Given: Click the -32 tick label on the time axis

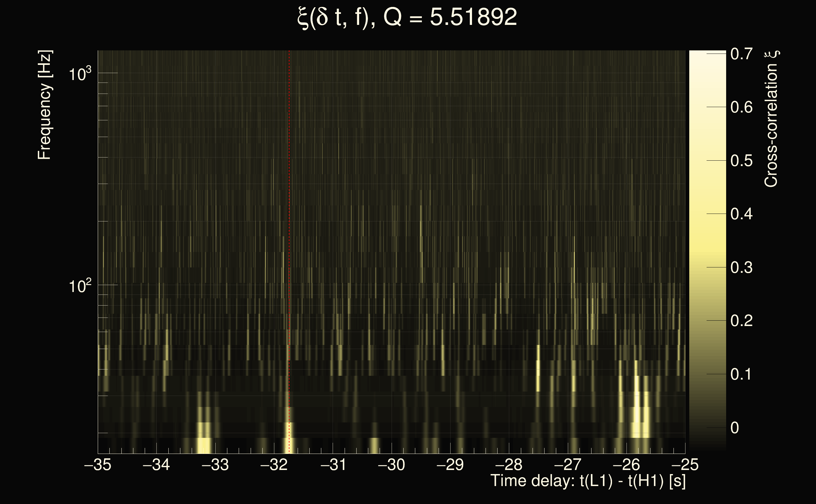Looking at the screenshot, I should 274,465.
